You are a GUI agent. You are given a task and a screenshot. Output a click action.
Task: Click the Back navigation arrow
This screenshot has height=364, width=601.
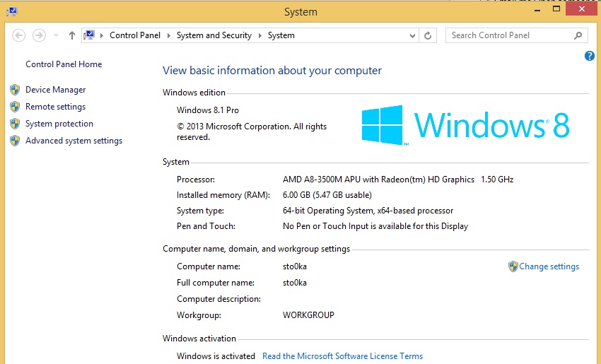point(19,35)
